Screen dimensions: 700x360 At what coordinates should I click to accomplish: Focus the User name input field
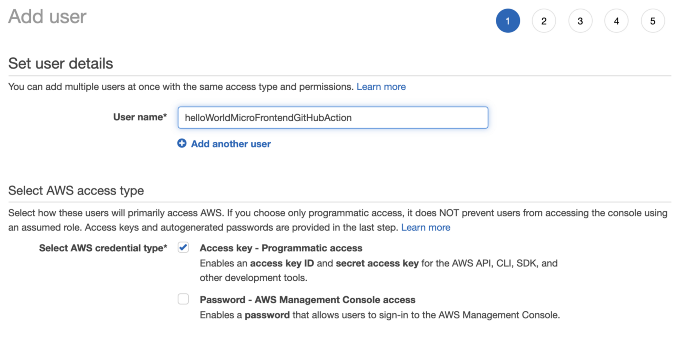tap(333, 117)
